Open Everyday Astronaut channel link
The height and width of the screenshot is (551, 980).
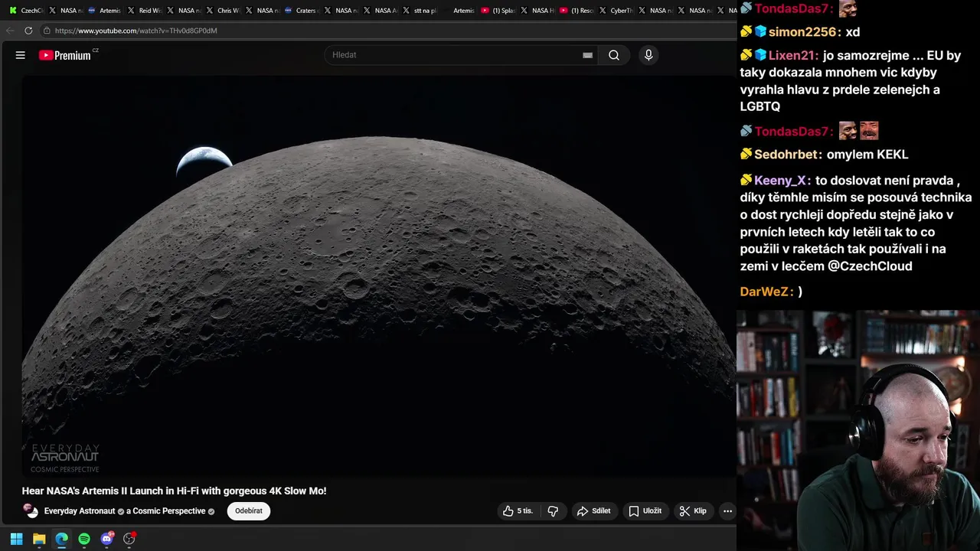pos(80,511)
